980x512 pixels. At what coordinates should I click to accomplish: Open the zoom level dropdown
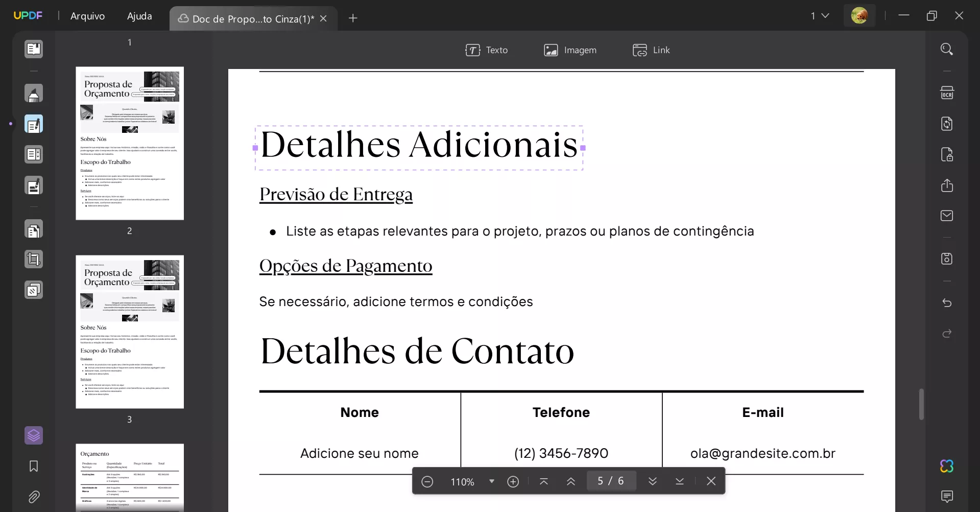[492, 481]
